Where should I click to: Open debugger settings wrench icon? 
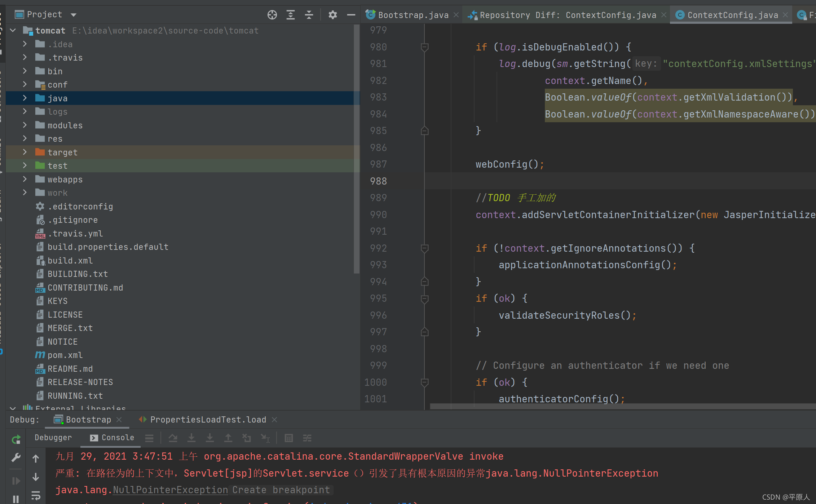tap(16, 458)
